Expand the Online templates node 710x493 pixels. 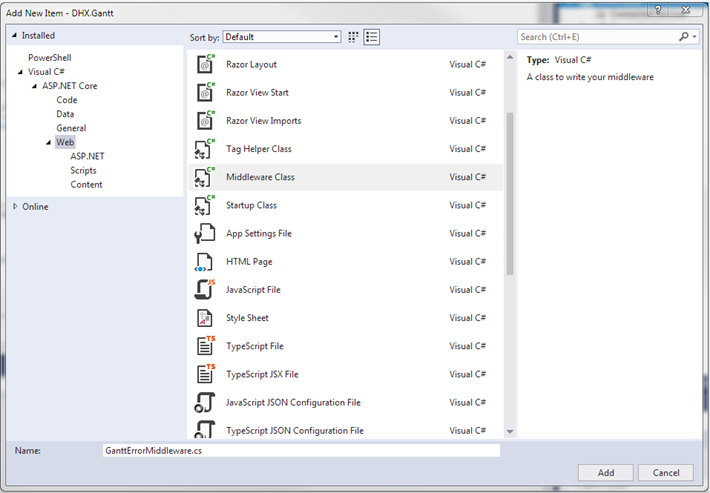15,207
